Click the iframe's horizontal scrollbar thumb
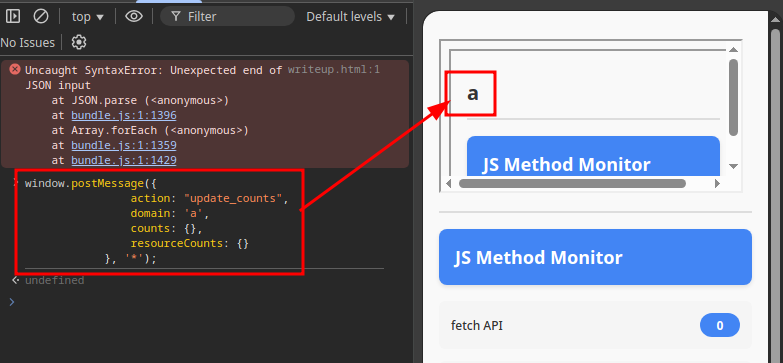This screenshot has width=783, height=363. tap(572, 183)
